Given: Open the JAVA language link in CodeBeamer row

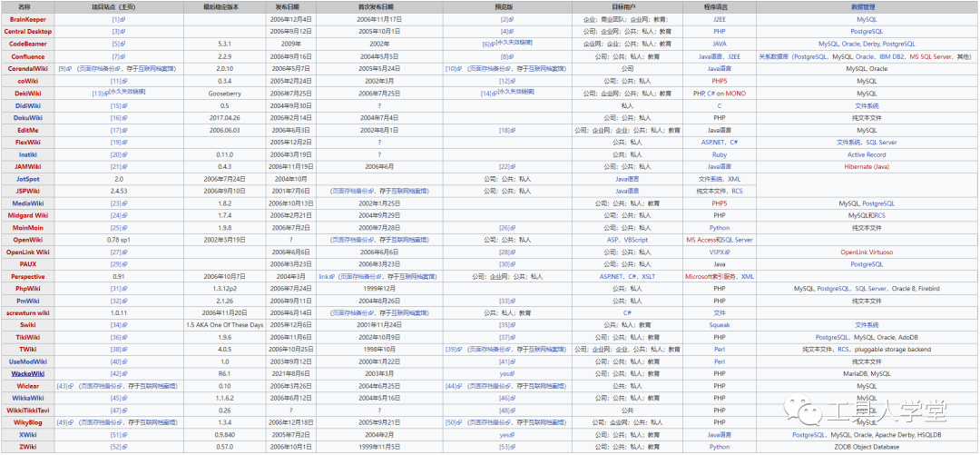Looking at the screenshot, I should tap(720, 44).
